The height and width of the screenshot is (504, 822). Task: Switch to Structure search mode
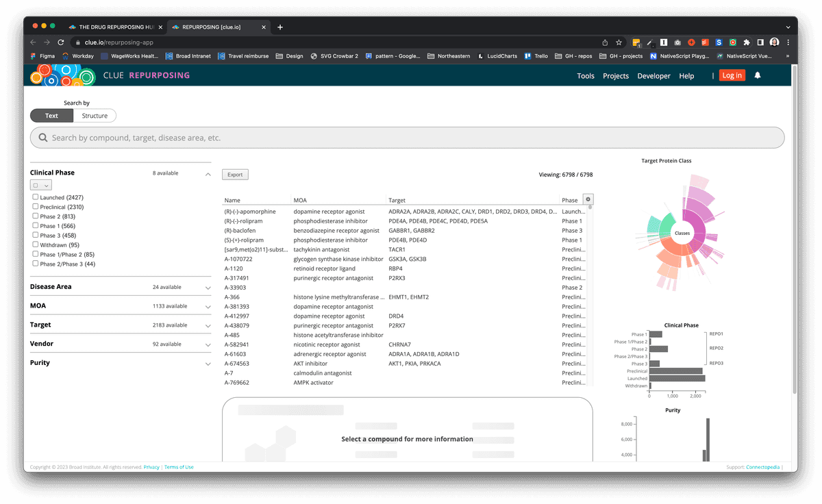(95, 115)
